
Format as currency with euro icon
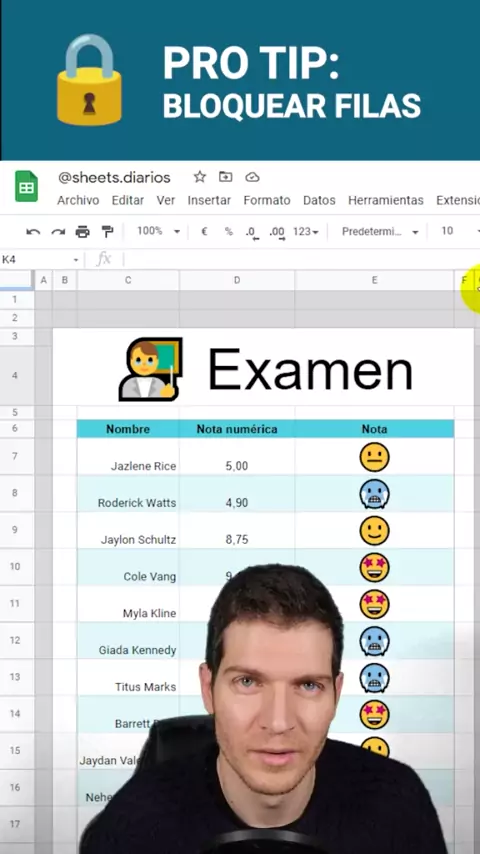pos(204,231)
